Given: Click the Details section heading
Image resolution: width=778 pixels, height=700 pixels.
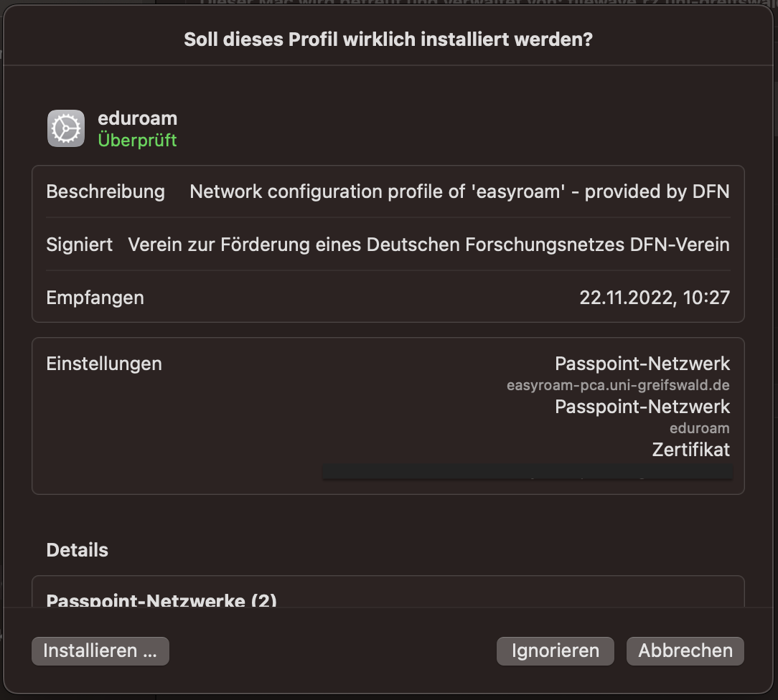Looking at the screenshot, I should pyautogui.click(x=77, y=550).
